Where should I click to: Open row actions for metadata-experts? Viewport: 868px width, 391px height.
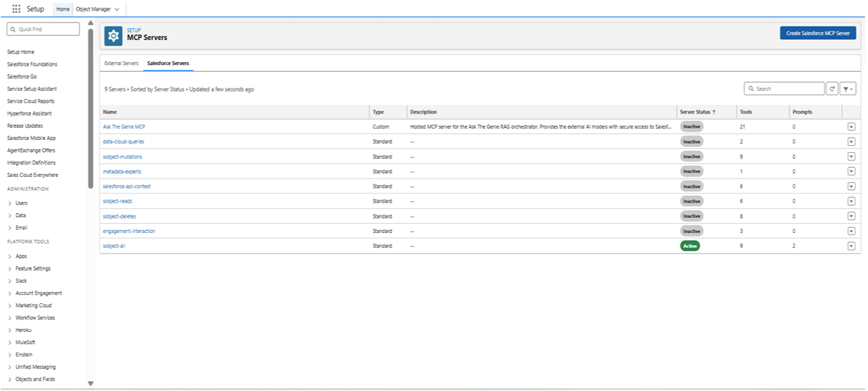(x=851, y=172)
